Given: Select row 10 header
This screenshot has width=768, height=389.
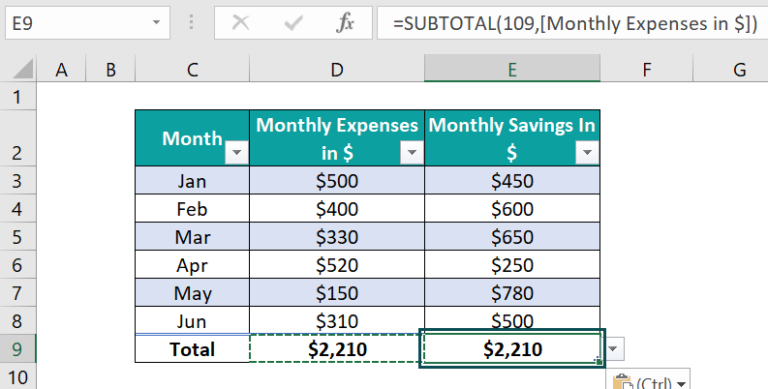Looking at the screenshot, I should [x=18, y=377].
